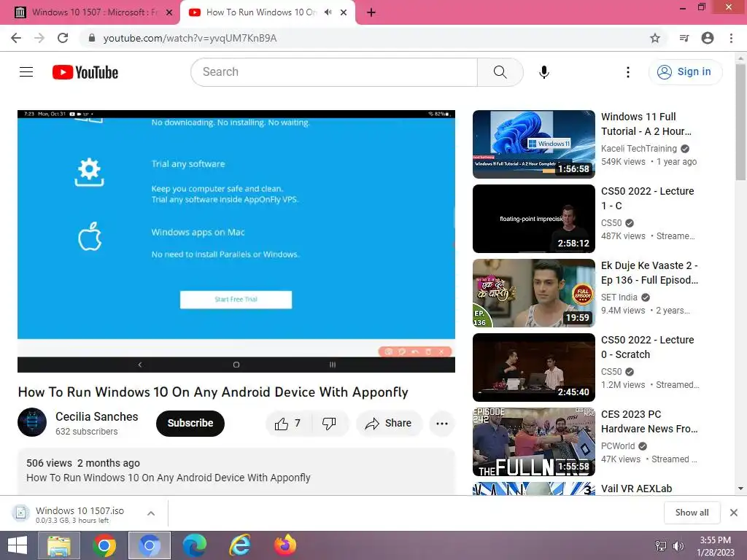Go to YouTube home via logo
This screenshot has width=747, height=560.
[85, 72]
